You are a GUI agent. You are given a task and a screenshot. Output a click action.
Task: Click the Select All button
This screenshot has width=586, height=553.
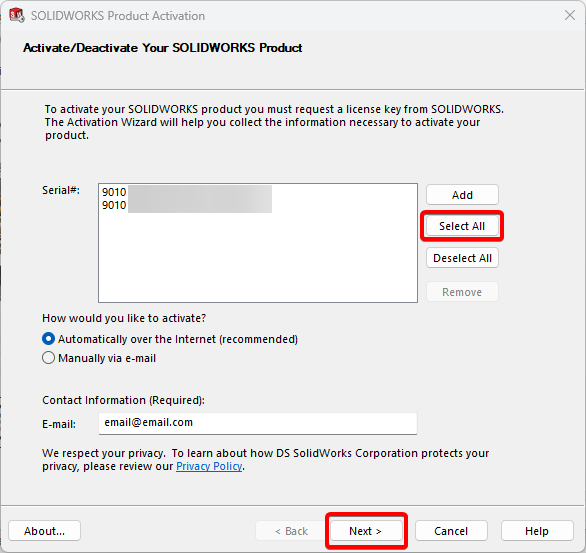(x=462, y=226)
